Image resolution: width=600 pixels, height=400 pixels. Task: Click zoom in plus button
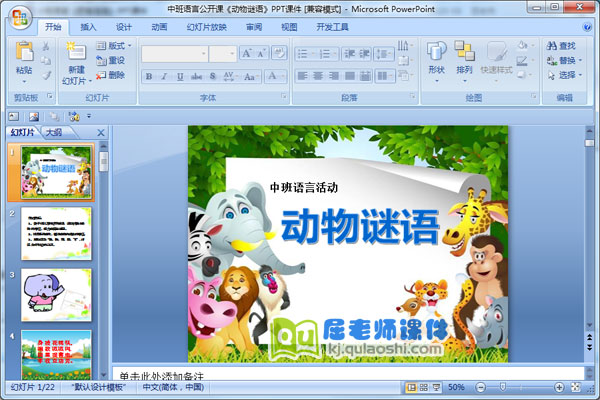[x=559, y=387]
